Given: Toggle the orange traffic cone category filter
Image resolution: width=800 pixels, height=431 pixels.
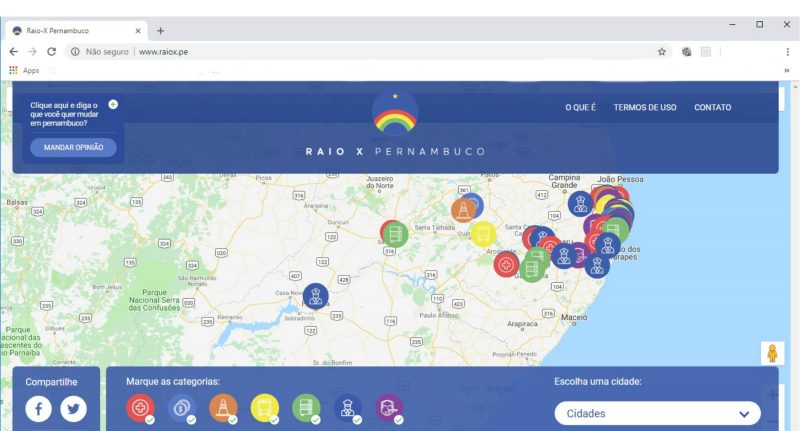Looking at the screenshot, I should pos(223,408).
